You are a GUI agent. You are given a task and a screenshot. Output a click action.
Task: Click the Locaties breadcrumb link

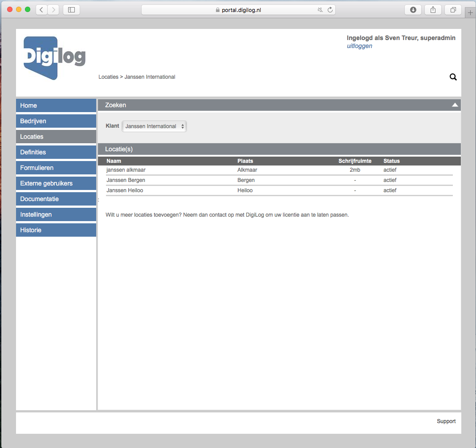coord(108,77)
